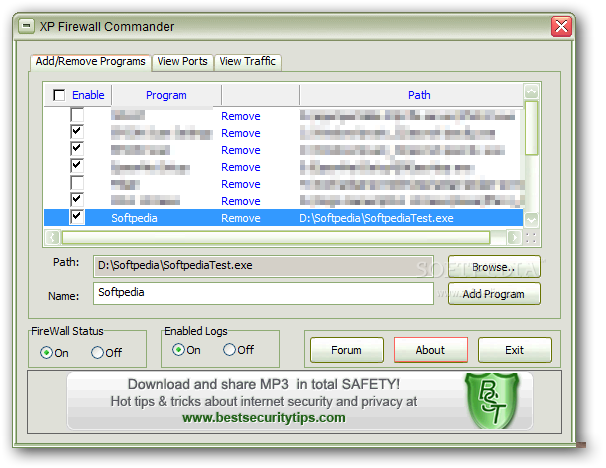Click Remove in the second program row
Viewport: 606px width, 468px height.
click(x=240, y=133)
